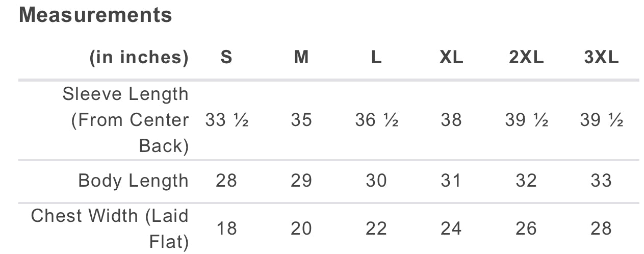
Task: Click the (in inches) label
Action: tap(139, 58)
